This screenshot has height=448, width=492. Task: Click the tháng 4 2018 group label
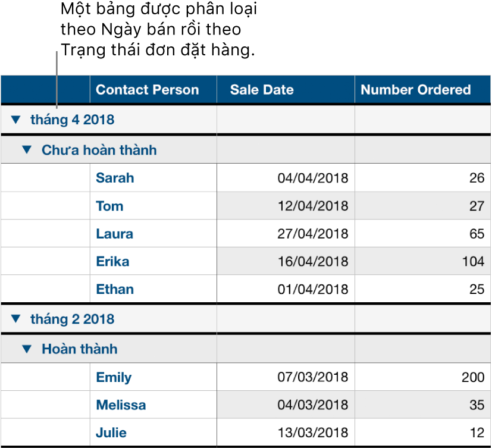pyautogui.click(x=73, y=120)
